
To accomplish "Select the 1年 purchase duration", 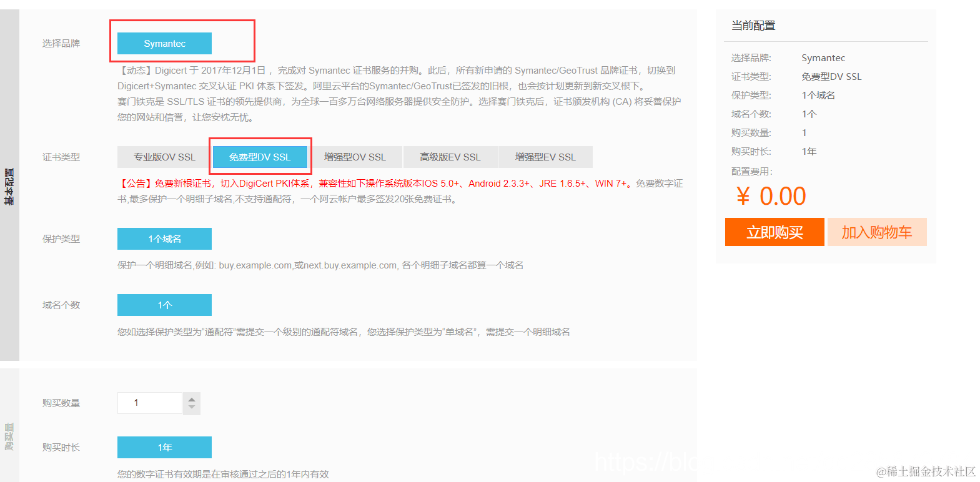I will click(164, 448).
